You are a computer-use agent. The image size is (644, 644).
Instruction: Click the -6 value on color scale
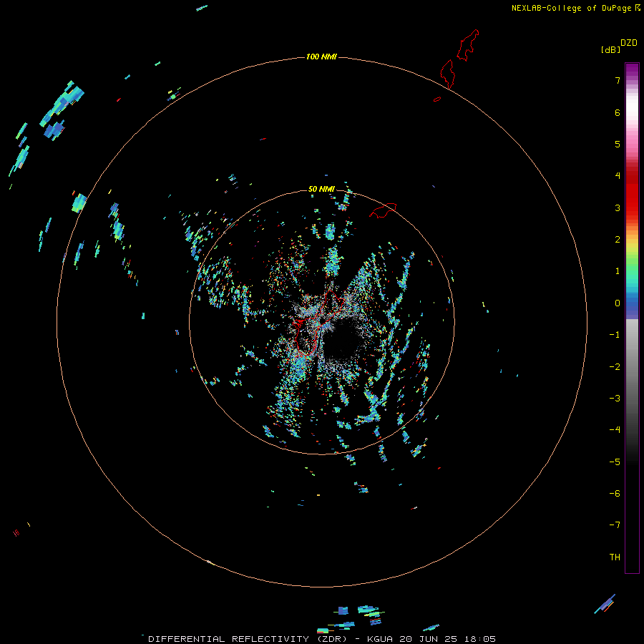[615, 494]
